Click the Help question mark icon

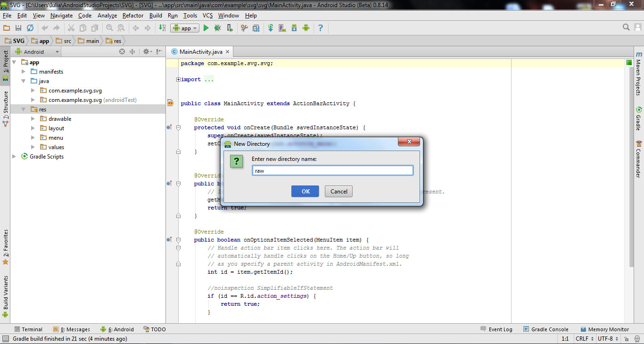point(321,28)
